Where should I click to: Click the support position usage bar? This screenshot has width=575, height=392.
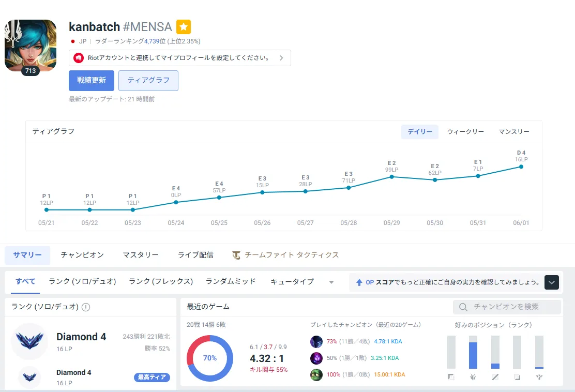pos(539,352)
